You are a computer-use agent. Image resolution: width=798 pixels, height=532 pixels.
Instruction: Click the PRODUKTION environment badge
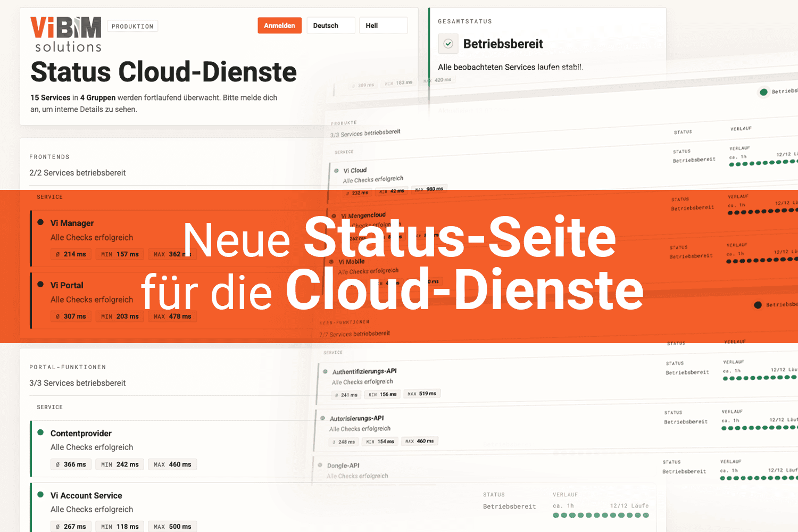[132, 26]
